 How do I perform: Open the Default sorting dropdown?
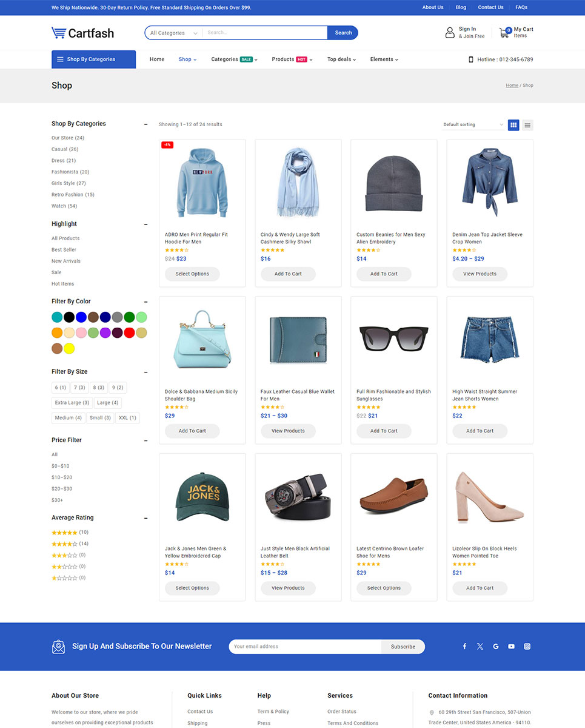pyautogui.click(x=473, y=125)
